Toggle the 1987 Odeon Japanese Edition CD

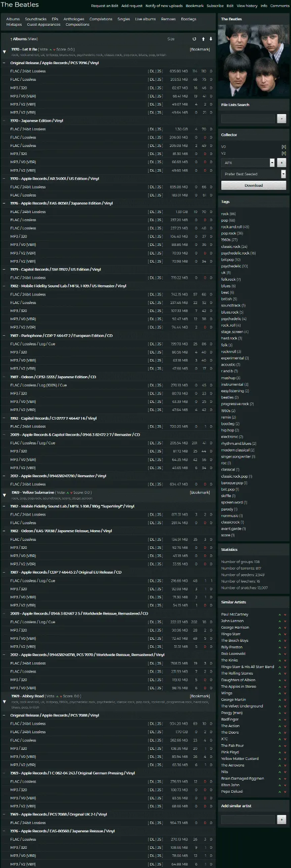5,377
